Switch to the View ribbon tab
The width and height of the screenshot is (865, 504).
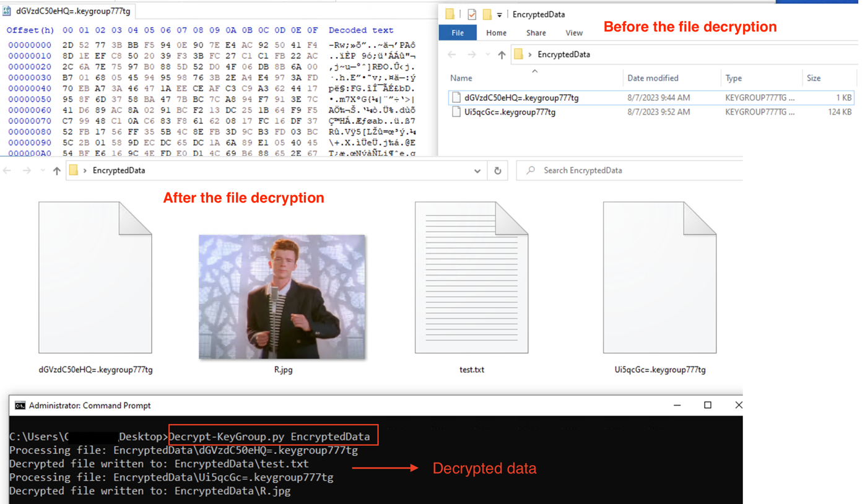[x=574, y=33]
